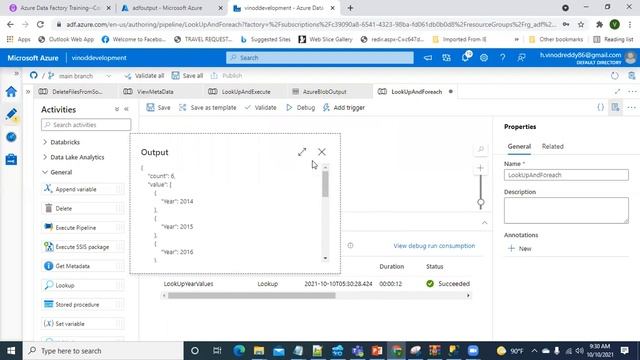Click Add trigger
This screenshot has width=640, height=360.
coord(344,107)
